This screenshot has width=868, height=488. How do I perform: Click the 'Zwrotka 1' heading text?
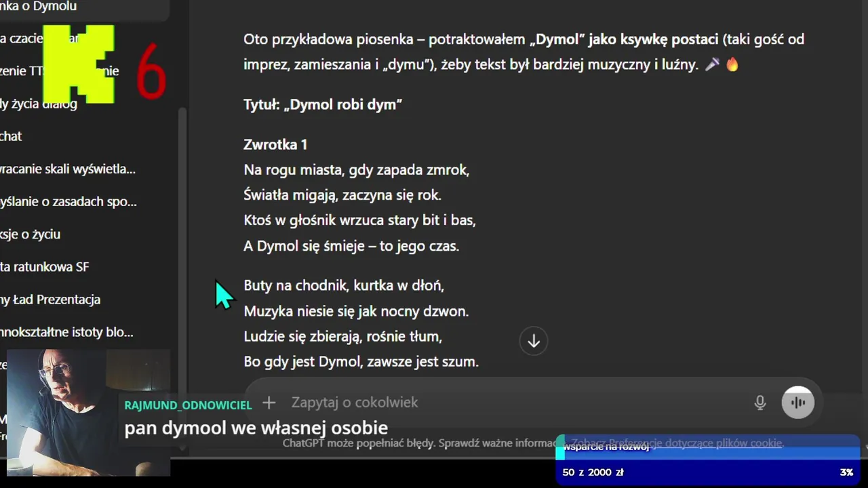pos(275,144)
